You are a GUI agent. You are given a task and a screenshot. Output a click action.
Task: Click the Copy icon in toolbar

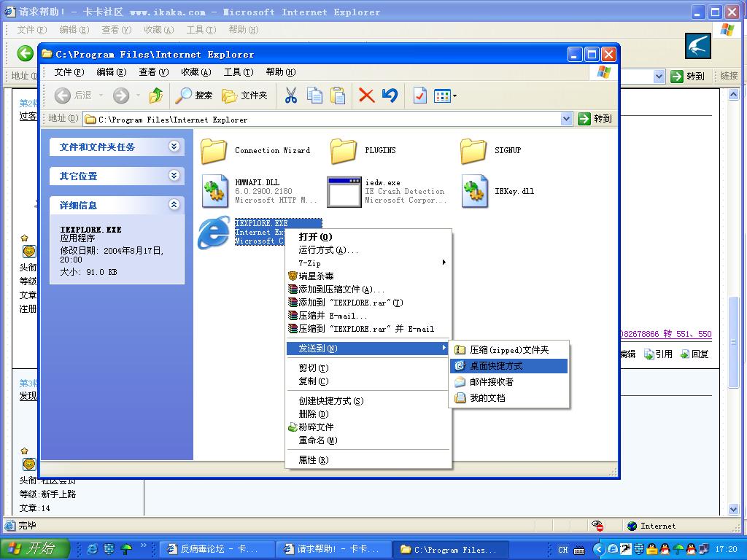[x=314, y=96]
